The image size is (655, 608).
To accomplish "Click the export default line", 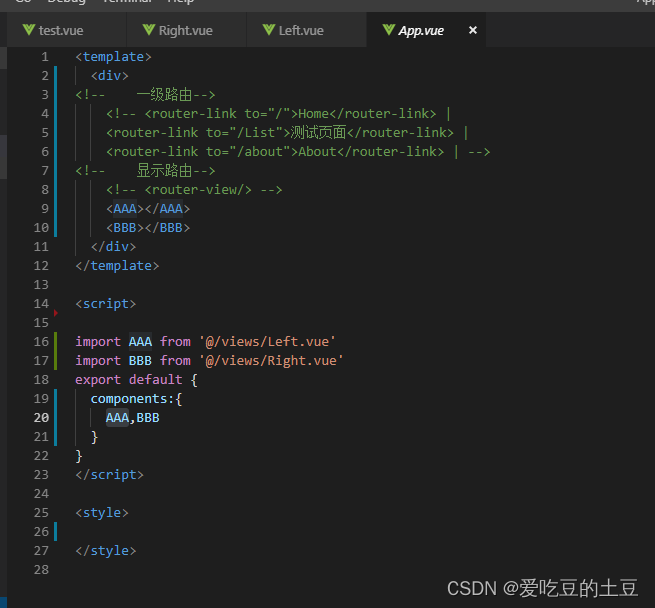I will pos(136,380).
